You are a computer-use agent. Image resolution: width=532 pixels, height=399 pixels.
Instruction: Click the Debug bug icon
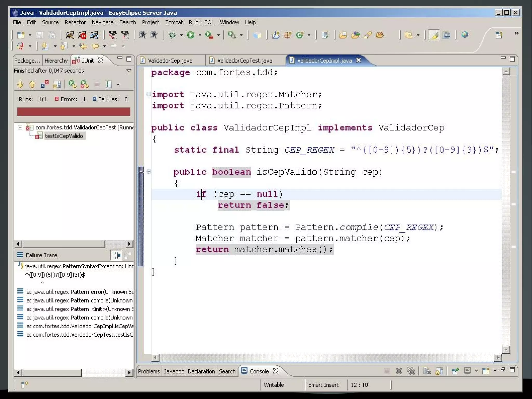(x=172, y=35)
